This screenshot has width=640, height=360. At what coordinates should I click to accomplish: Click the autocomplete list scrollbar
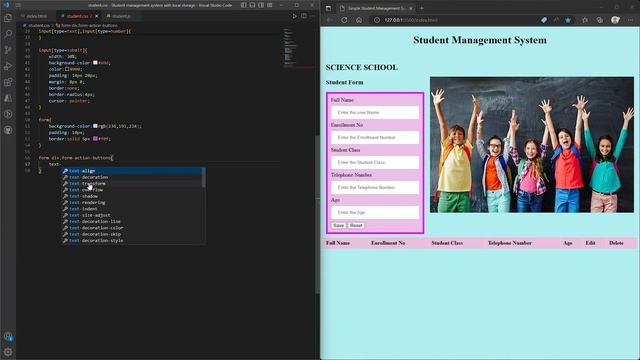tap(204, 178)
